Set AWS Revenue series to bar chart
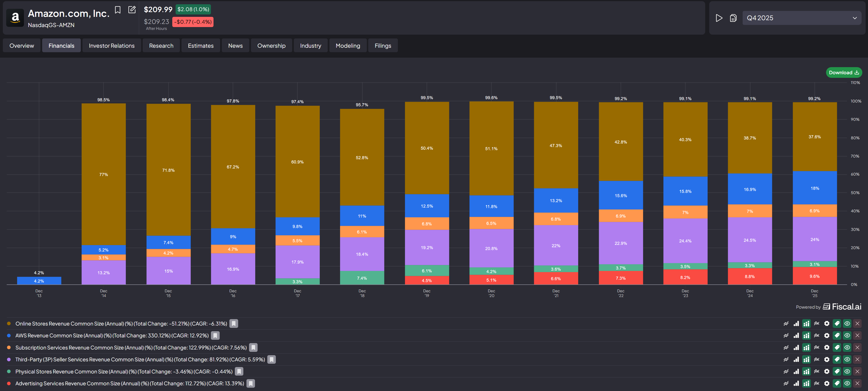 [x=796, y=335]
